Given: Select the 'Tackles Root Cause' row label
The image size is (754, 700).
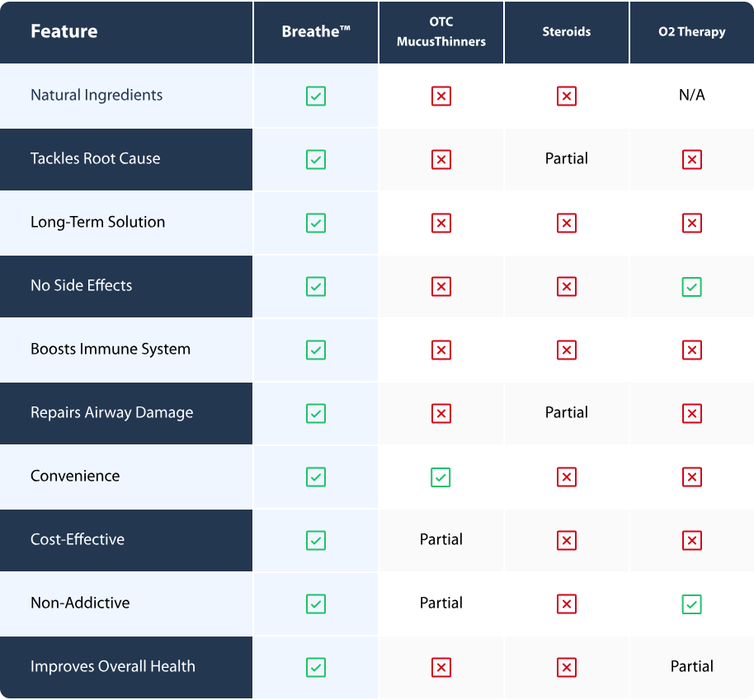Looking at the screenshot, I should click(95, 158).
